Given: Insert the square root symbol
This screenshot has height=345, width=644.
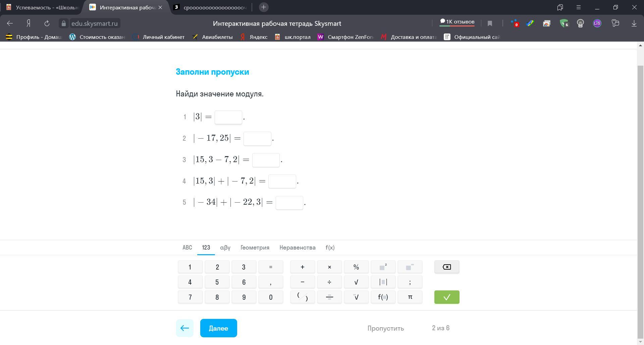Looking at the screenshot, I should click(356, 282).
